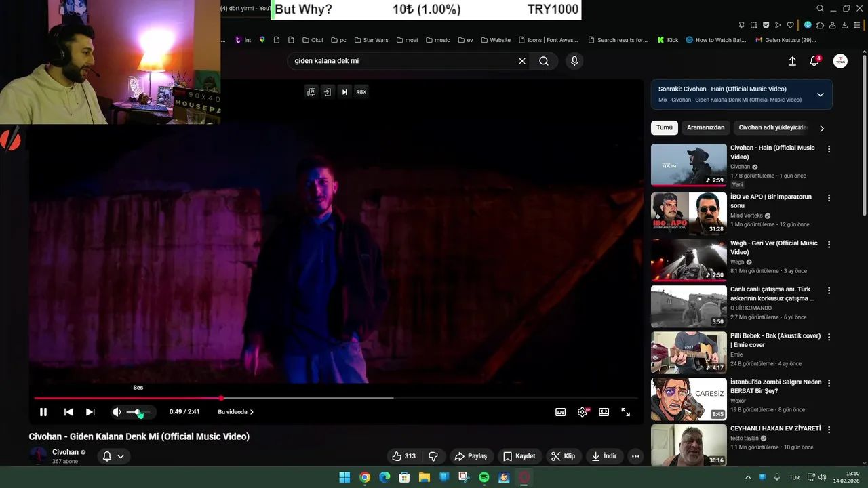The height and width of the screenshot is (488, 868).
Task: Click the heart icon in browser toolbar
Action: click(x=791, y=25)
